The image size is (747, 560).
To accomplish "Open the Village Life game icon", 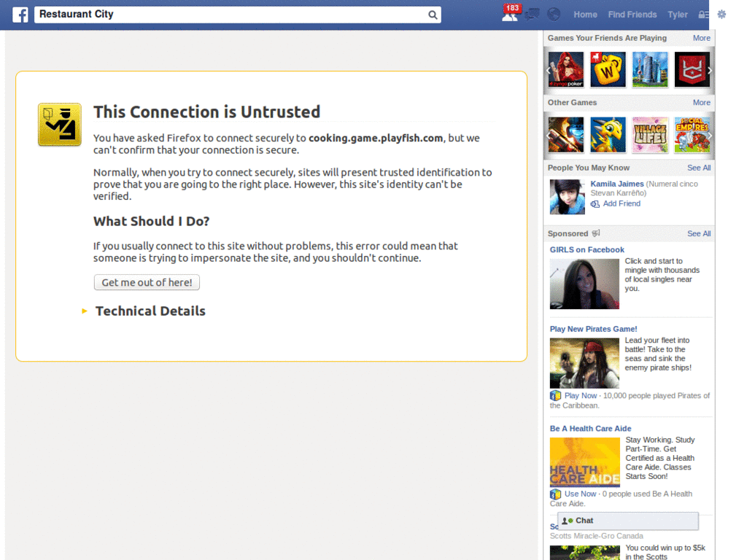I will pos(650,135).
